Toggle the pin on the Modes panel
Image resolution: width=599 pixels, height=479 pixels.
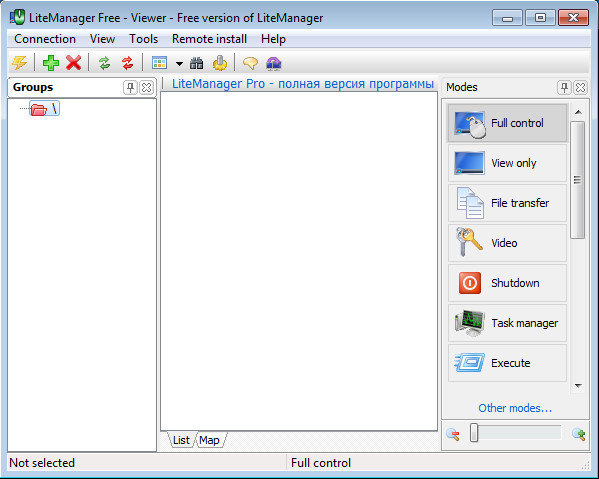[x=564, y=87]
